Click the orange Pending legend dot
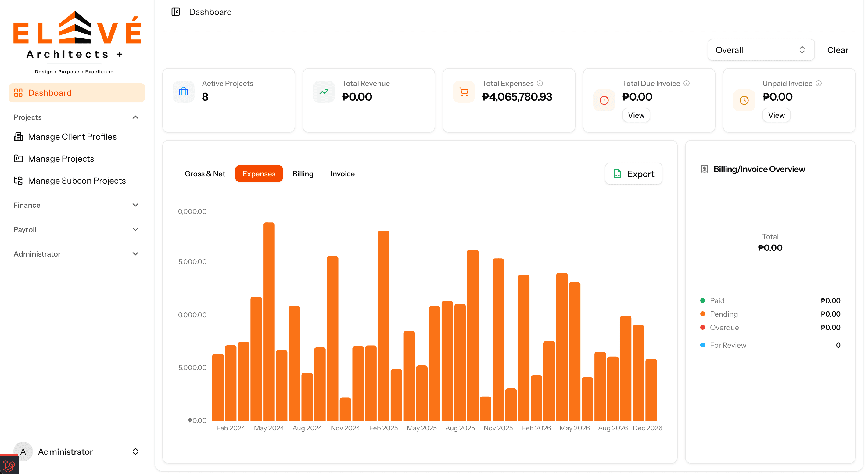Screen dimensions: 868x474 click(x=703, y=314)
